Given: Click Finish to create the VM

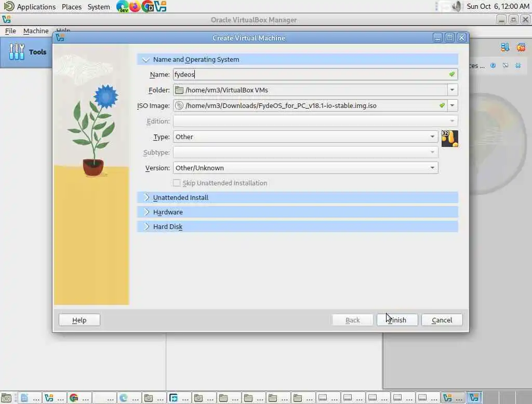Looking at the screenshot, I should pyautogui.click(x=397, y=320).
